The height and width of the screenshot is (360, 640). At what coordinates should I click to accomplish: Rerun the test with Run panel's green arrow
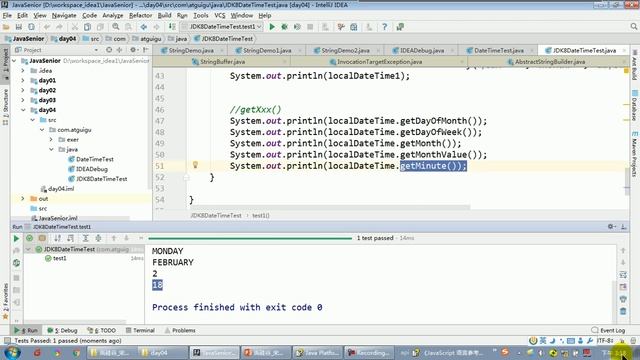tap(16, 238)
